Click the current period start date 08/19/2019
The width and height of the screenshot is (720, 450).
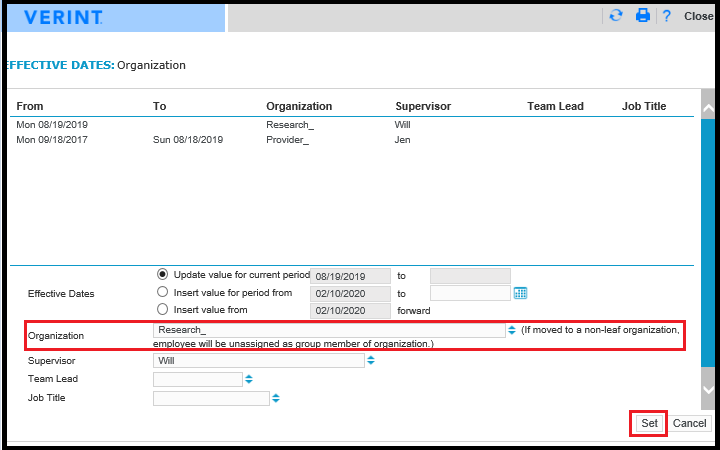[x=350, y=276]
